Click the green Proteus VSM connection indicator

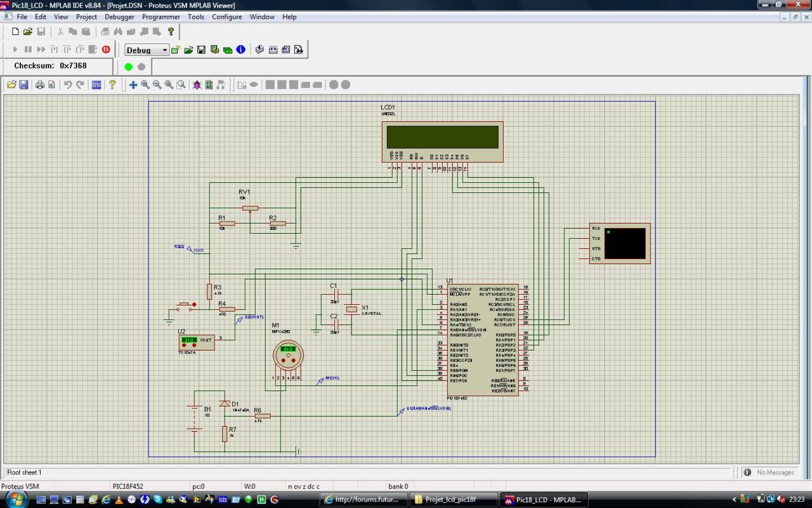click(129, 67)
